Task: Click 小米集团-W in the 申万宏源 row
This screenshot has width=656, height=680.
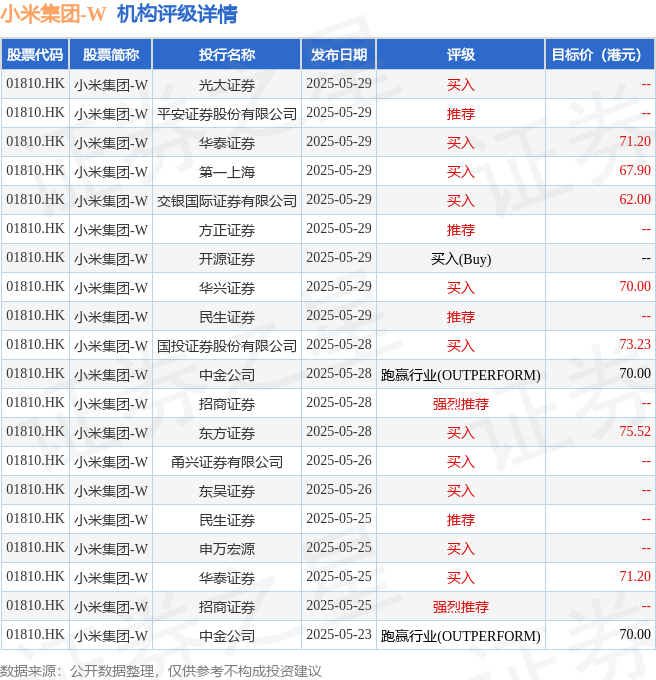Action: pos(111,549)
